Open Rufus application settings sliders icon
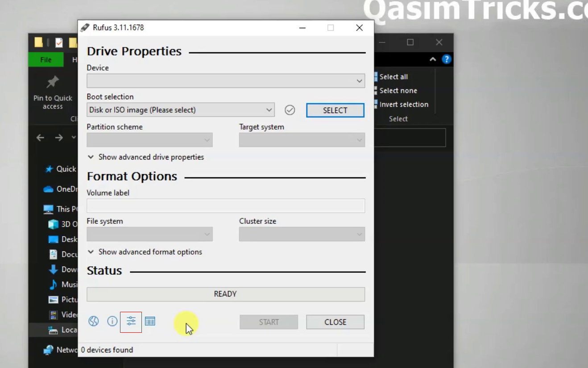 [131, 322]
